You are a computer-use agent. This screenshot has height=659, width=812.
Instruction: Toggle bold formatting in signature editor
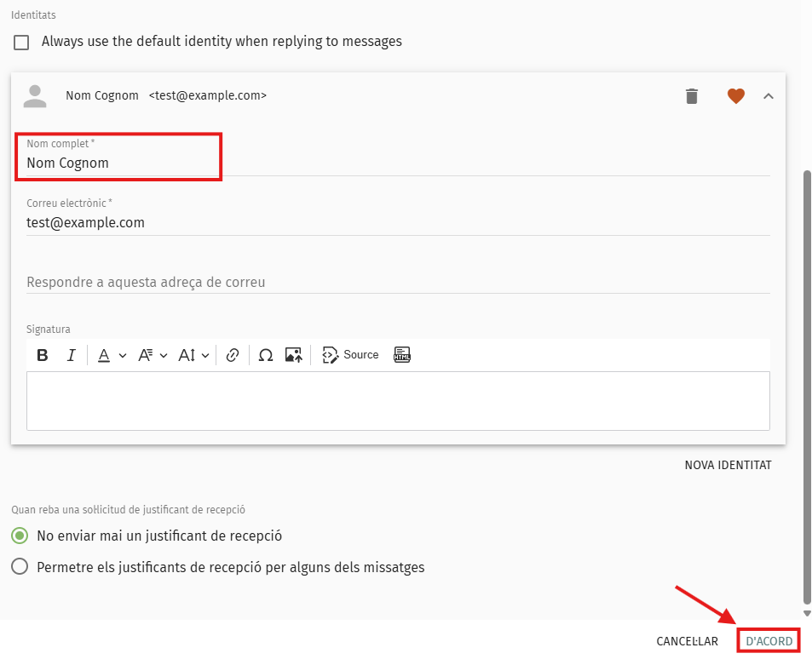pyautogui.click(x=43, y=355)
